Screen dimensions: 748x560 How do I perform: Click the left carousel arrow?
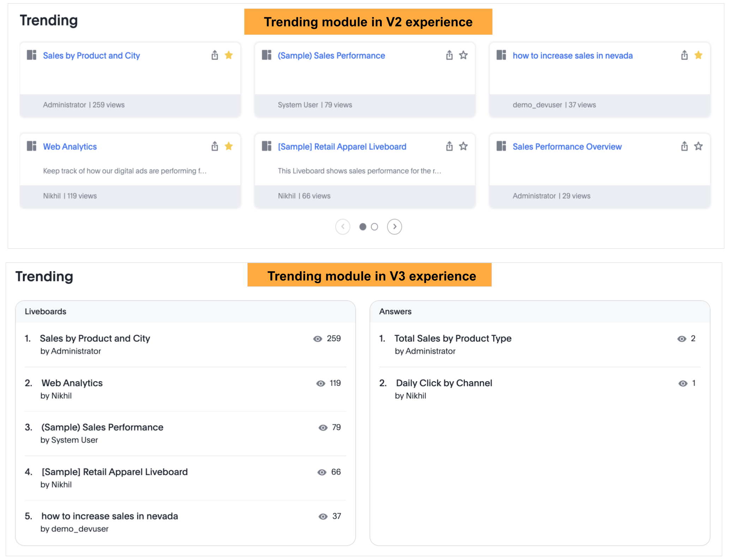(x=343, y=227)
